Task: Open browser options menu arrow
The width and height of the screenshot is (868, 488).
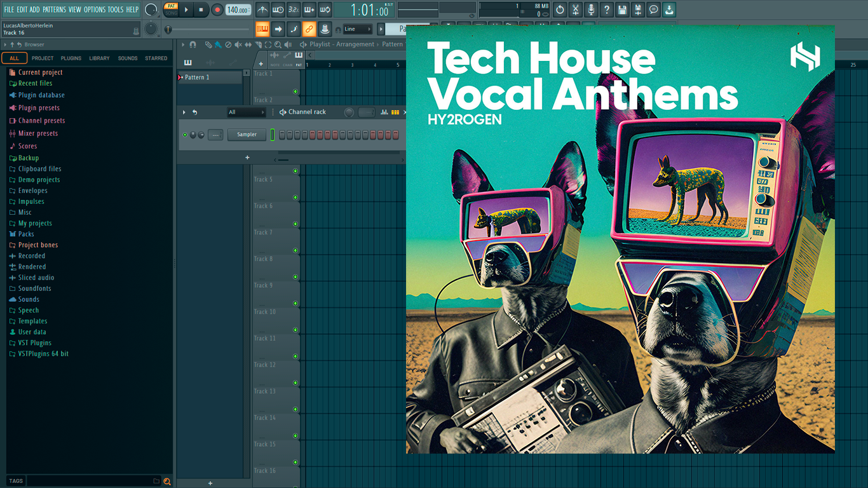Action: point(5,44)
